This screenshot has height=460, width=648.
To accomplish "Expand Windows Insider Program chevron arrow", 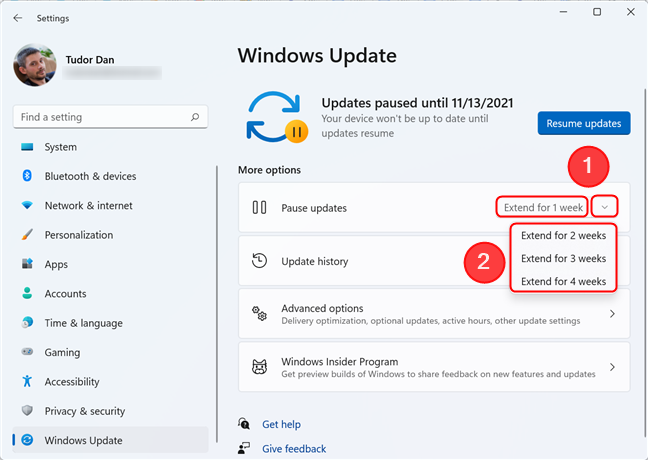I will pyautogui.click(x=612, y=367).
